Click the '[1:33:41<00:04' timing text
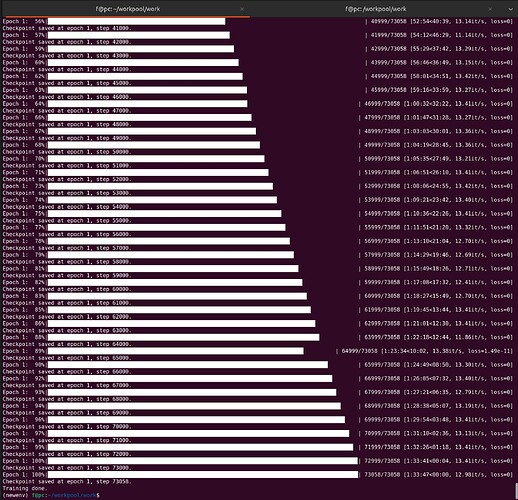Image resolution: width=518 pixels, height=500 pixels. pos(428,461)
